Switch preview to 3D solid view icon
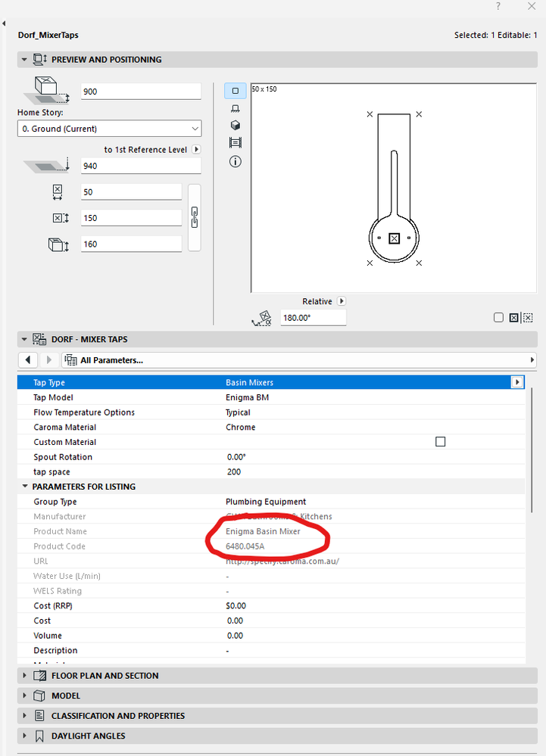 coord(236,126)
